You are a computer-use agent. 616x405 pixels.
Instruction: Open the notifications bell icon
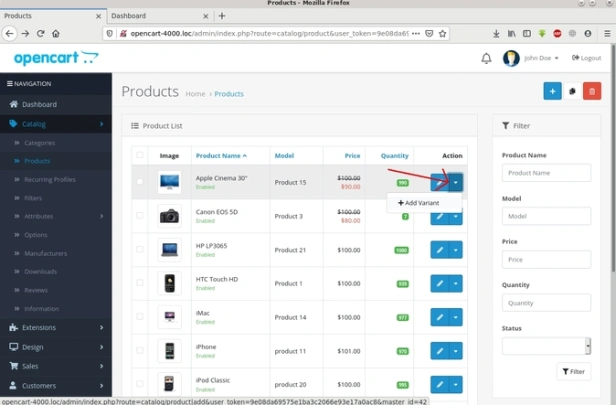(486, 58)
